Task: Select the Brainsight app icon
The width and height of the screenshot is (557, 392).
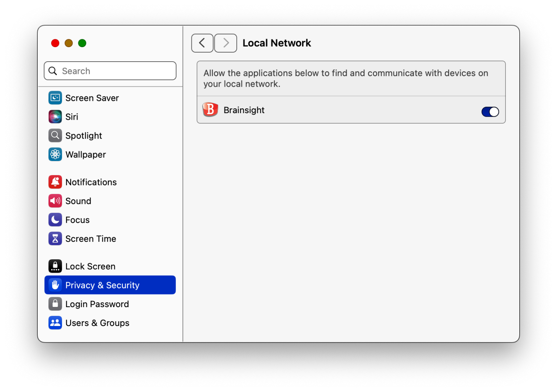Action: (x=210, y=110)
